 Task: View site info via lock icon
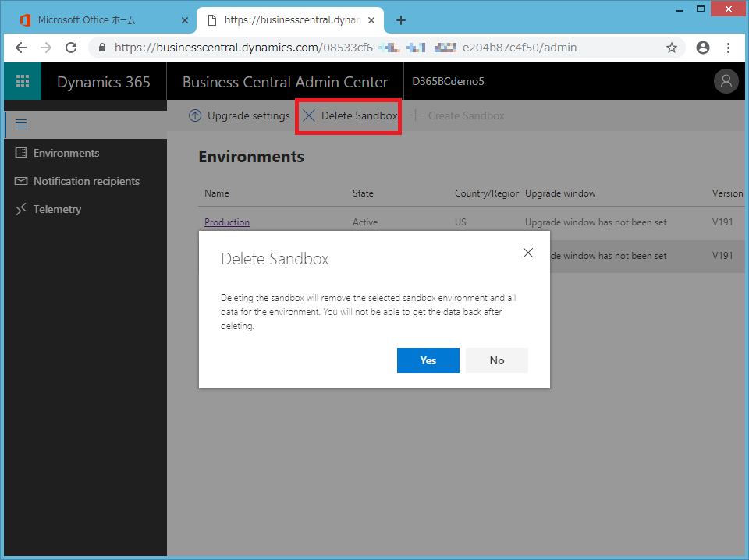(x=101, y=48)
